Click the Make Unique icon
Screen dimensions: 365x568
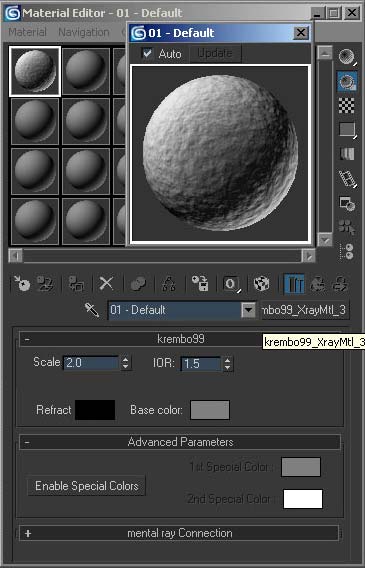point(168,284)
